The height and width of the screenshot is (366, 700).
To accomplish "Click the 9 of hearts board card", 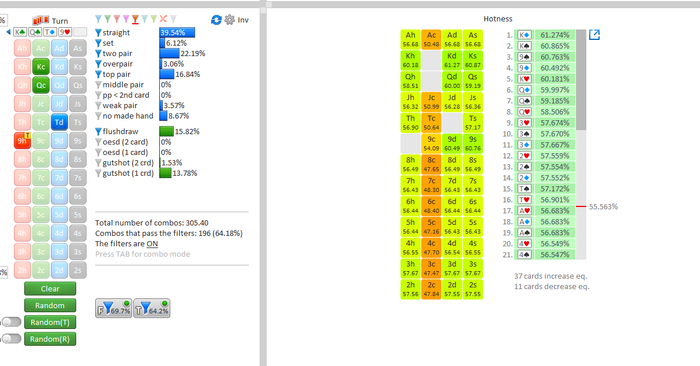I will coord(65,32).
